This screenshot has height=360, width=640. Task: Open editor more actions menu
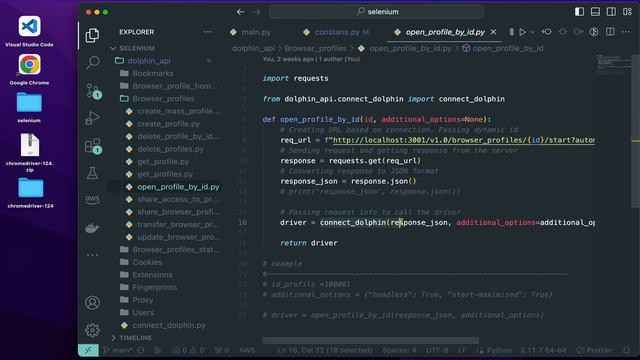point(626,32)
